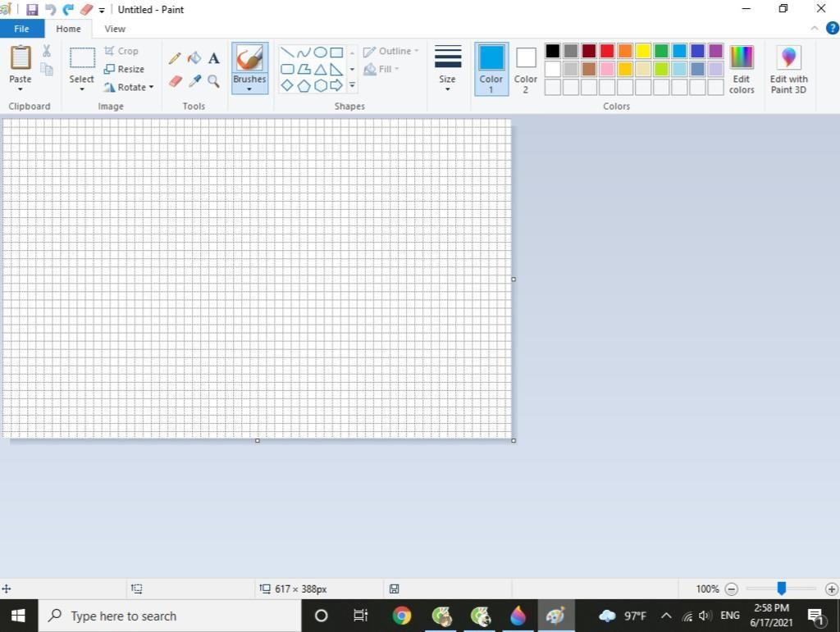Choose the Hexagon shape
This screenshot has width=840, height=632.
[x=321, y=85]
